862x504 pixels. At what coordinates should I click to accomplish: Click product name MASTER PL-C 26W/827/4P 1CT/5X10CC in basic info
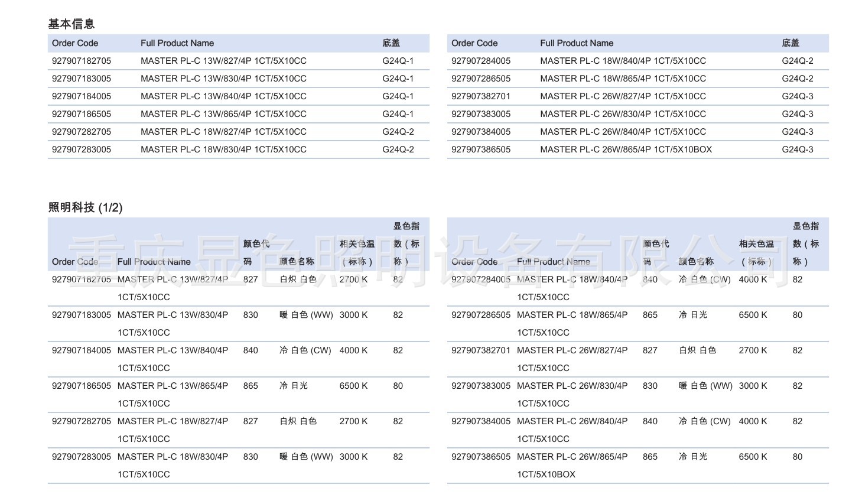623,96
